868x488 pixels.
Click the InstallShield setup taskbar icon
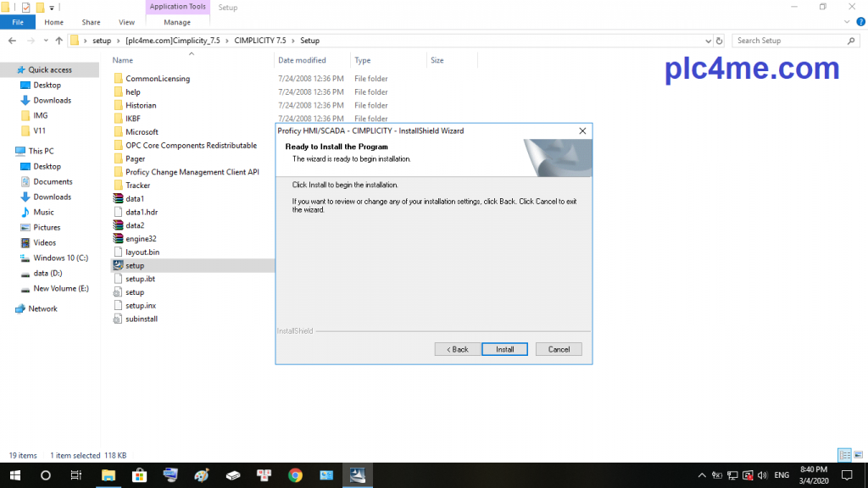point(357,475)
